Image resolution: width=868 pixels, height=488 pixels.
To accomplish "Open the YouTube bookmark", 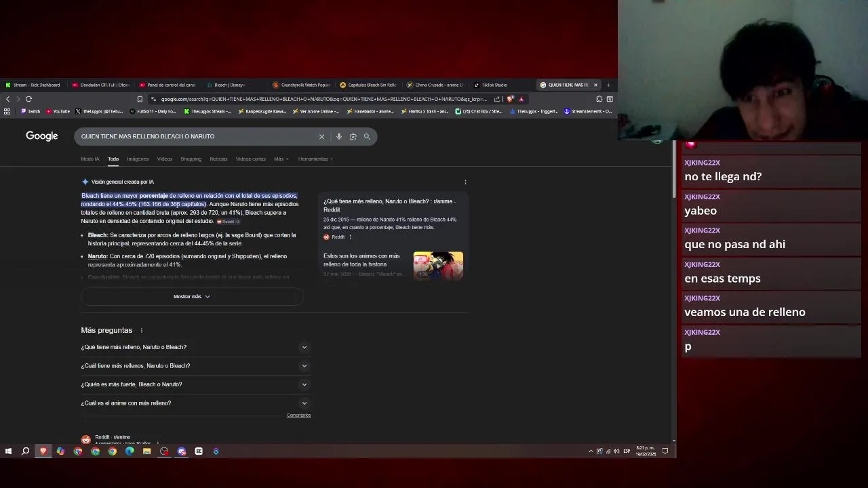I will tap(58, 111).
